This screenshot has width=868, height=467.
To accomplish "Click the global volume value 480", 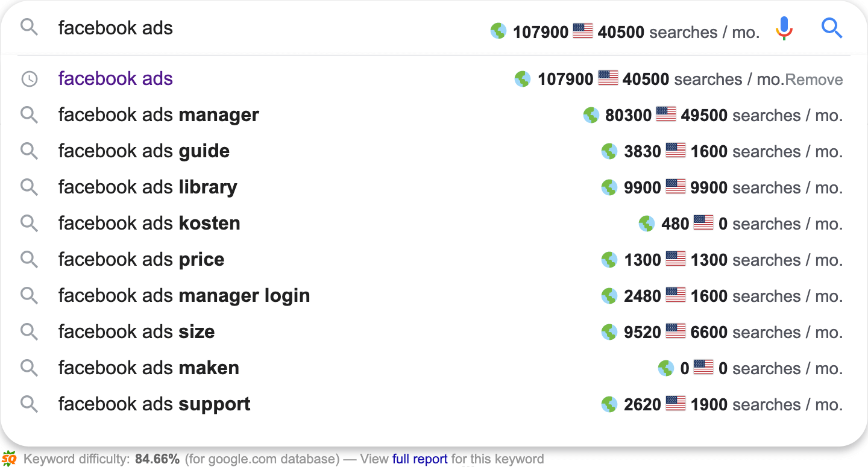I will tap(675, 224).
